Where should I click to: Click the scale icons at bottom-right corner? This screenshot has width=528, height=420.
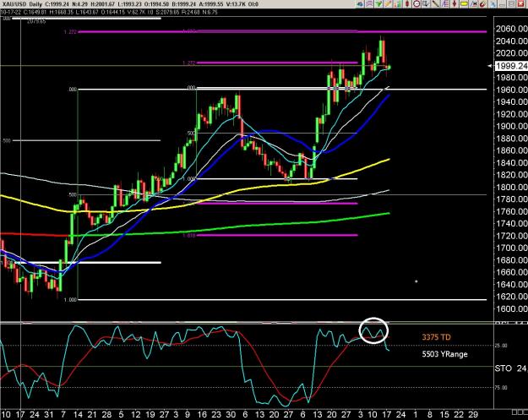pyautogui.click(x=520, y=412)
